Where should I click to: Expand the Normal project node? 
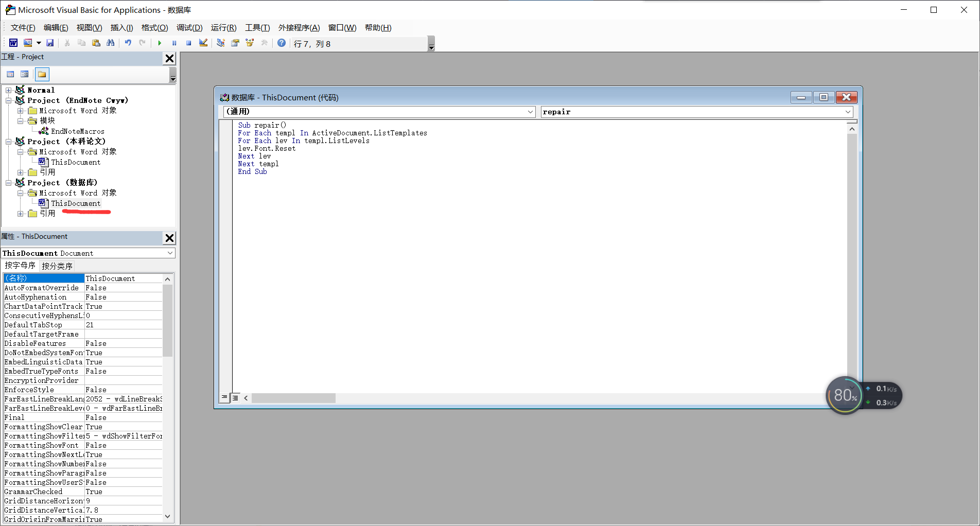coord(8,90)
